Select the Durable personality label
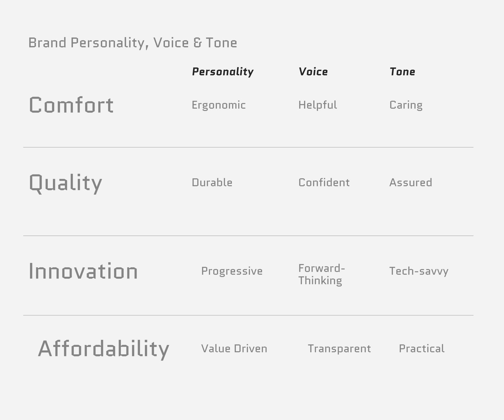Viewport: 504px width, 420px height. tap(212, 182)
